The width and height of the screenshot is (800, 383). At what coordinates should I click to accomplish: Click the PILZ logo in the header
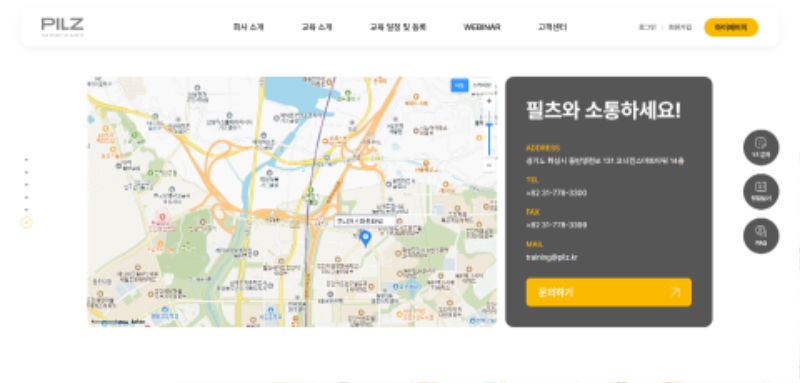click(x=62, y=27)
